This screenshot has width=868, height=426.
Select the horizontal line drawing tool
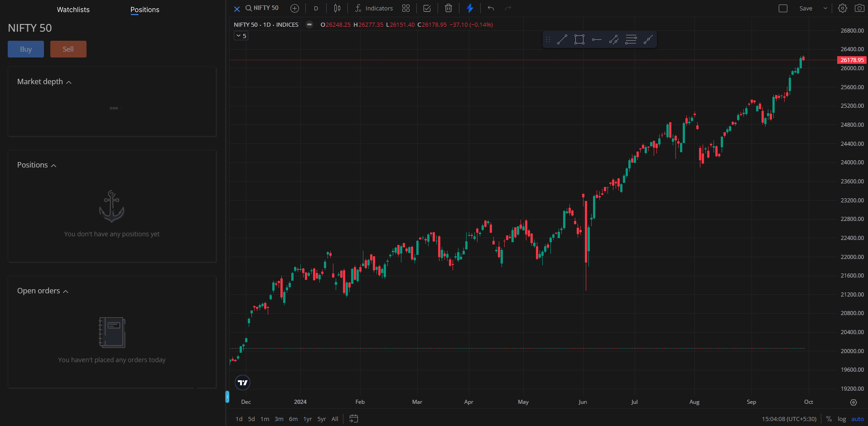click(x=596, y=39)
